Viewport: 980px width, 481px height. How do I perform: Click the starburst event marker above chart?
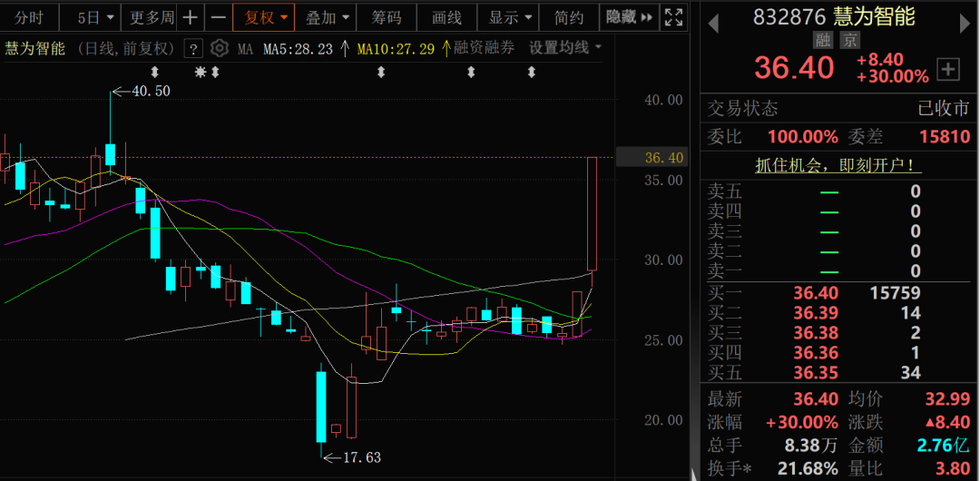pyautogui.click(x=200, y=73)
